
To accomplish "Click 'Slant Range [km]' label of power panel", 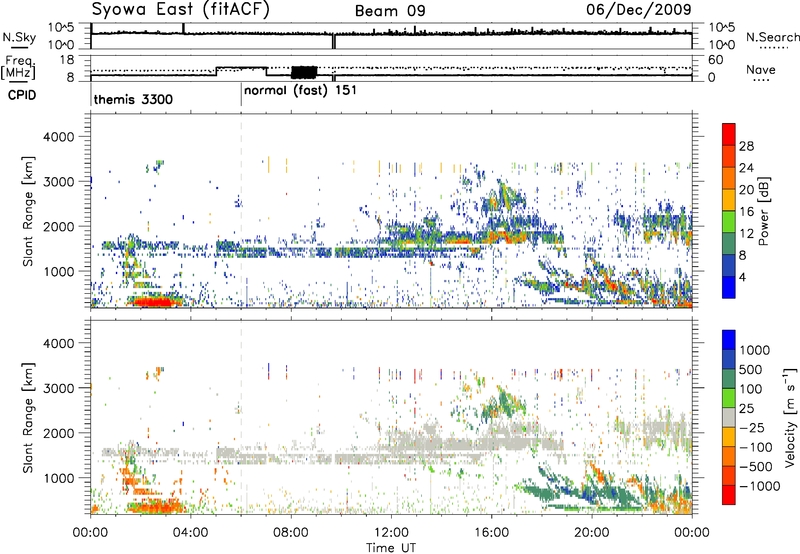I will click(x=28, y=211).
